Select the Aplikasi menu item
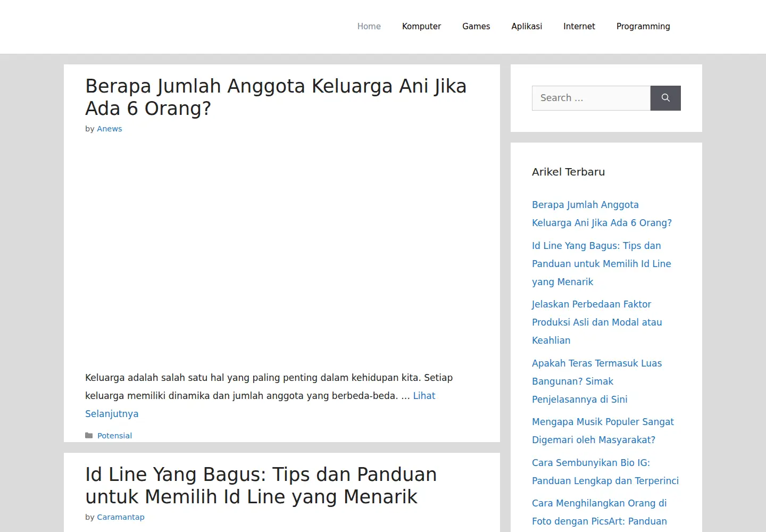The width and height of the screenshot is (766, 532). 527,27
